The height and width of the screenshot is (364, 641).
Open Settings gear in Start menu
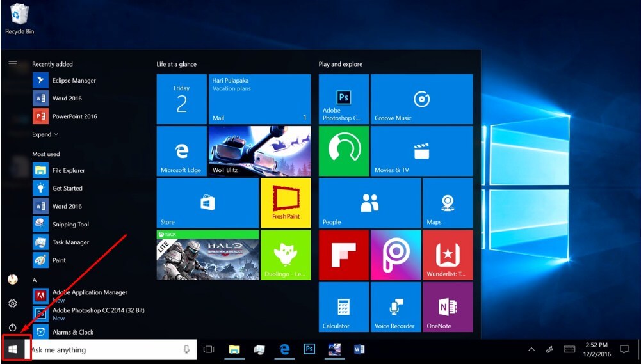click(13, 303)
